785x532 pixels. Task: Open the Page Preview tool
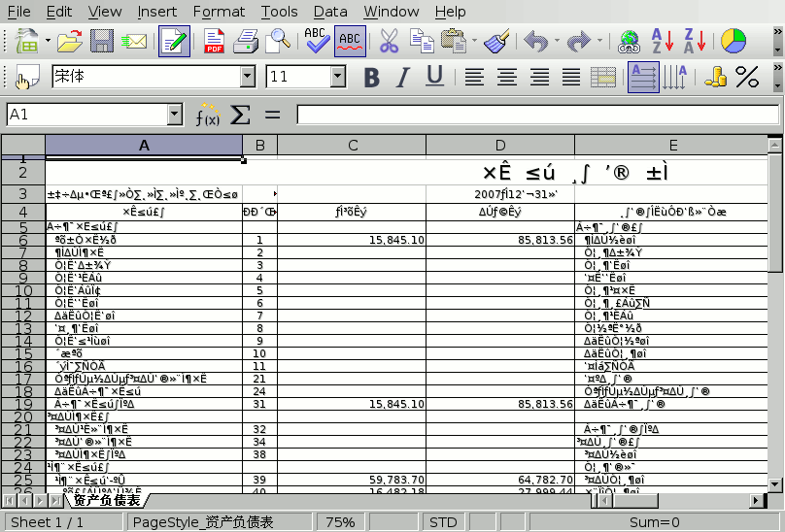point(280,41)
